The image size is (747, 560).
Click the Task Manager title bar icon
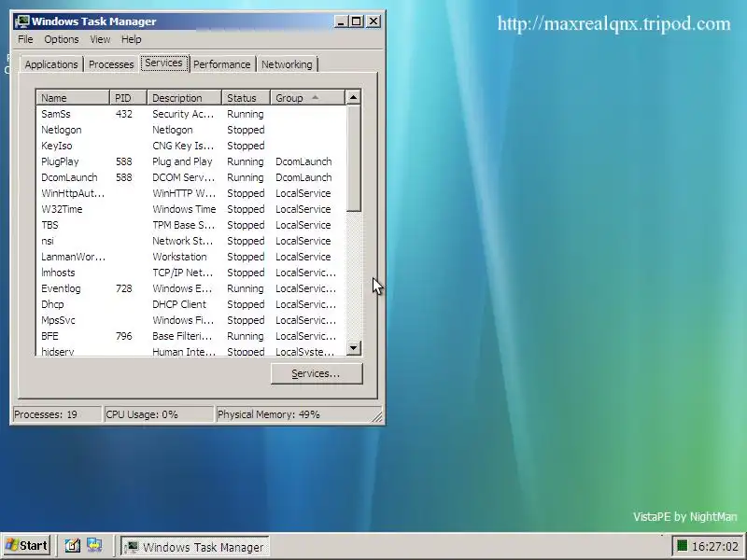pyautogui.click(x=21, y=21)
